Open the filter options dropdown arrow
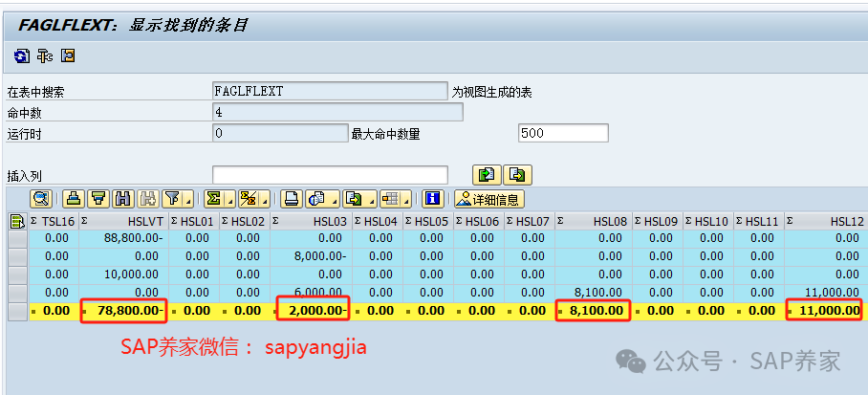 (189, 198)
